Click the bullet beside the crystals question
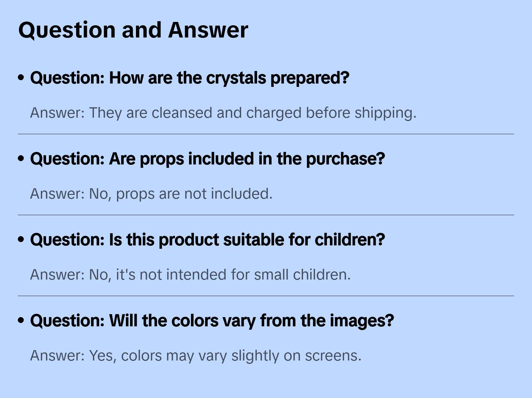This screenshot has width=532, height=398. tap(21, 78)
